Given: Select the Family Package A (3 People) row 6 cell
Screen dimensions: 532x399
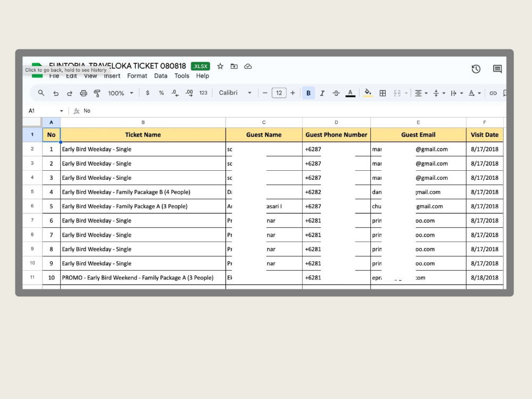Looking at the screenshot, I should pos(143,206).
